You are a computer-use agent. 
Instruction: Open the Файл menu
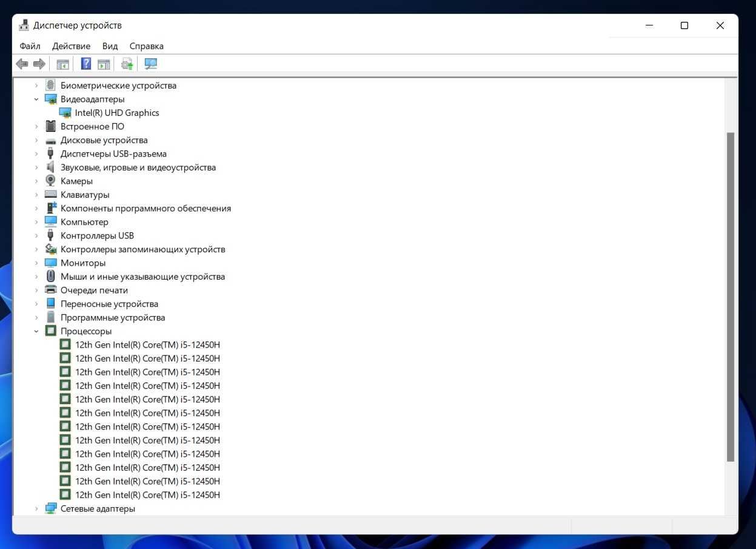pos(30,46)
